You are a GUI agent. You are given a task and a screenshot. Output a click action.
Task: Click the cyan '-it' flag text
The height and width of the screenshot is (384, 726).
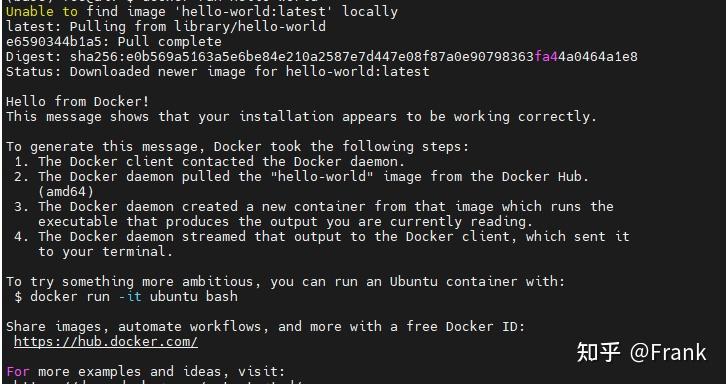(130, 296)
